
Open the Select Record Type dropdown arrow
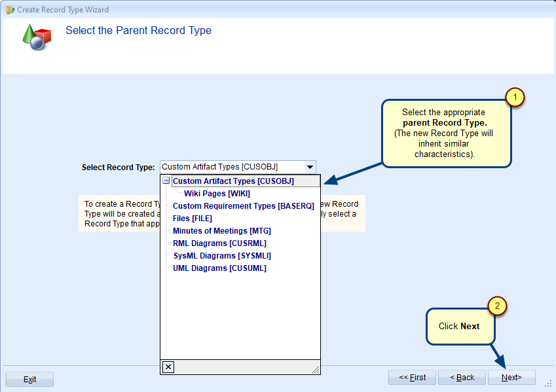(x=310, y=168)
